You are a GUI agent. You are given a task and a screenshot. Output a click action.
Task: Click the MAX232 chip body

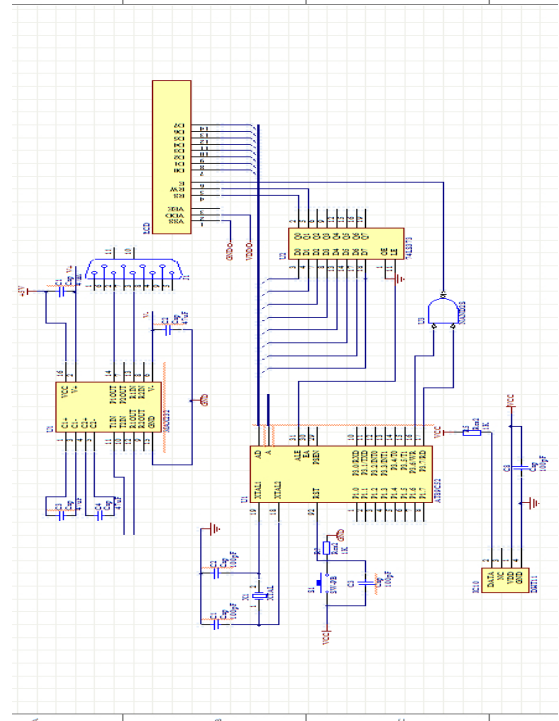pos(108,407)
